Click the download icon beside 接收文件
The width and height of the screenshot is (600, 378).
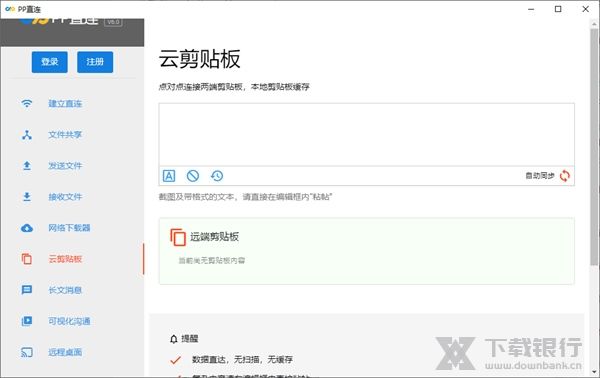pos(27,197)
